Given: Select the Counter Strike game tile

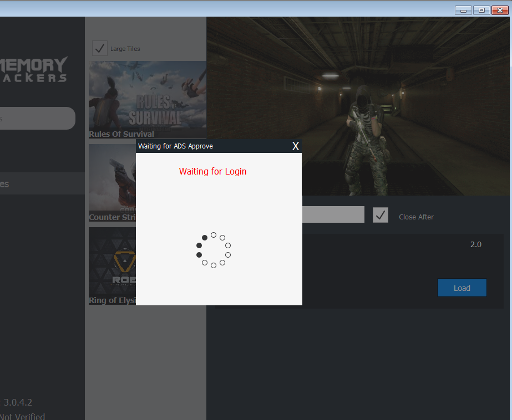Looking at the screenshot, I should (x=112, y=183).
